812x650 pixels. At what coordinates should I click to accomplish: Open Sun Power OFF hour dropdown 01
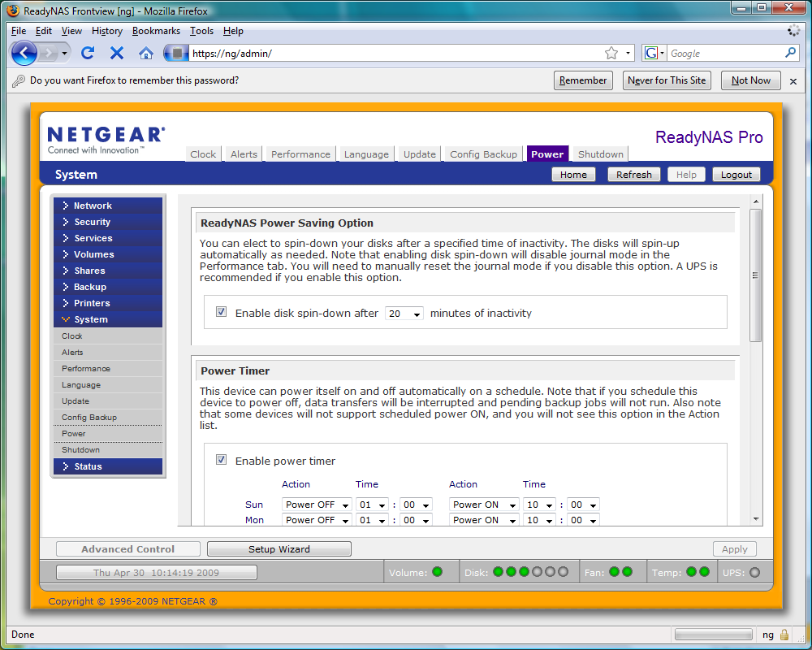[x=372, y=505]
